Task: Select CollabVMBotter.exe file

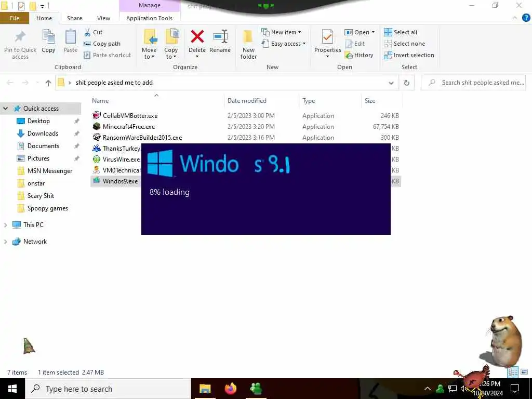Action: (130, 116)
